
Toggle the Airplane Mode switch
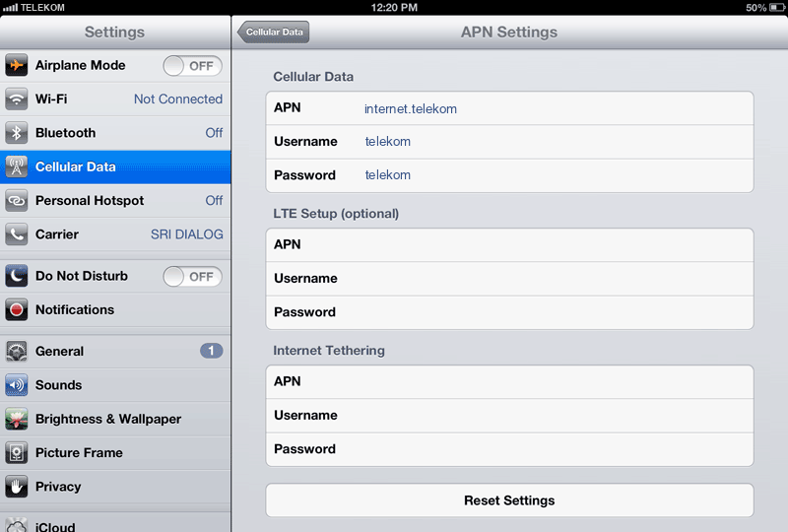point(192,66)
